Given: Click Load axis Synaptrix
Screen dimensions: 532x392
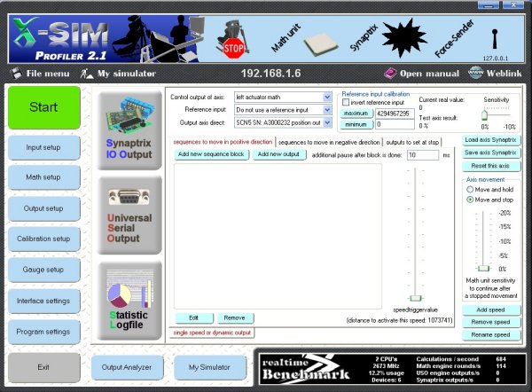Looking at the screenshot, I should pos(490,140).
